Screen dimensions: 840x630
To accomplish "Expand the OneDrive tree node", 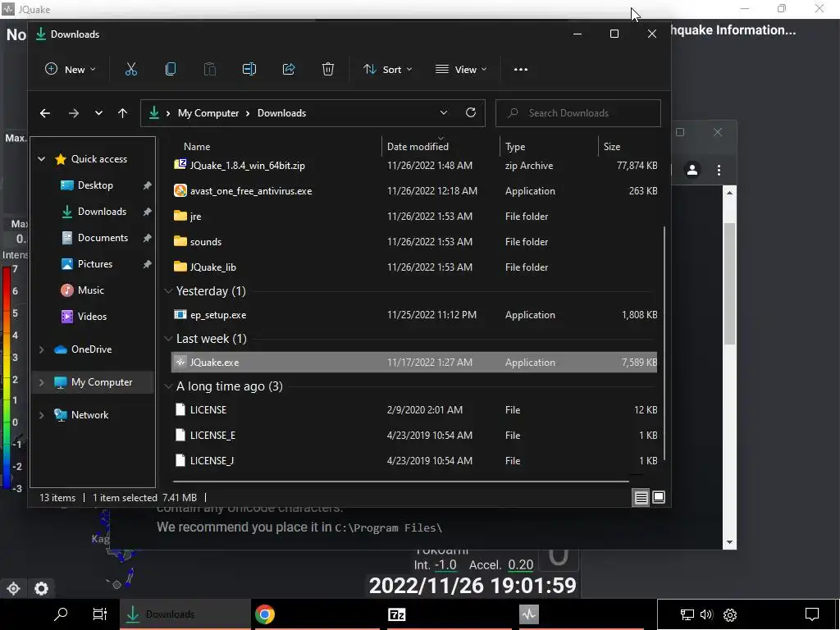I will 41,349.
